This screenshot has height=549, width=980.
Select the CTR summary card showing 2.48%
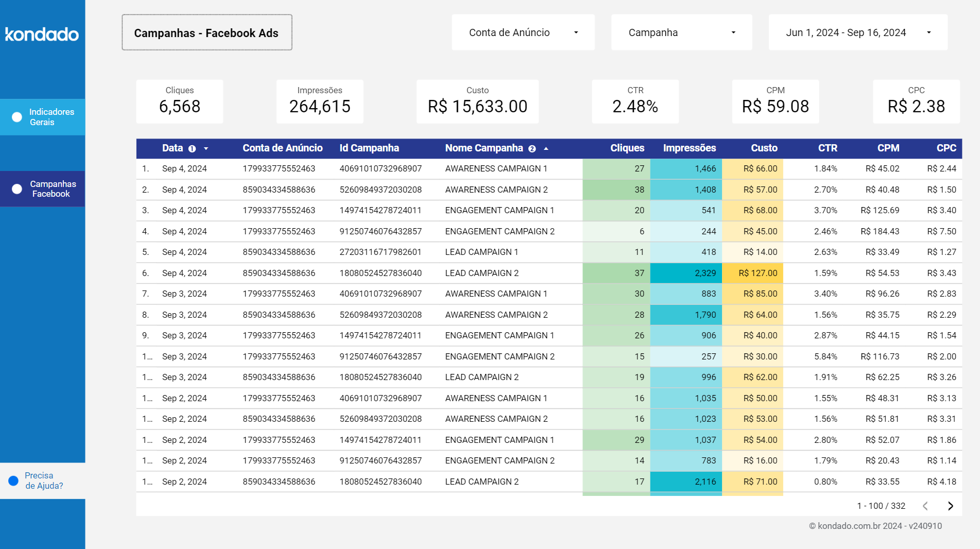(x=635, y=101)
